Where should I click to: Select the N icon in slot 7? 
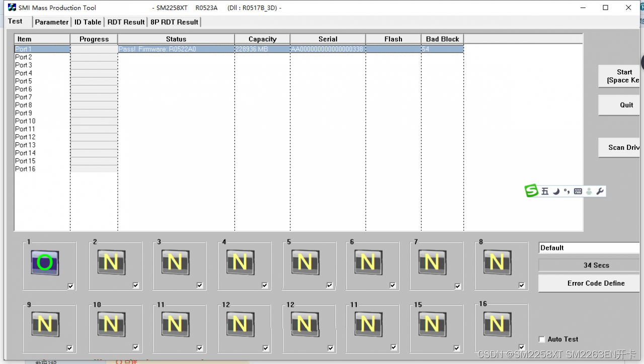coord(432,262)
